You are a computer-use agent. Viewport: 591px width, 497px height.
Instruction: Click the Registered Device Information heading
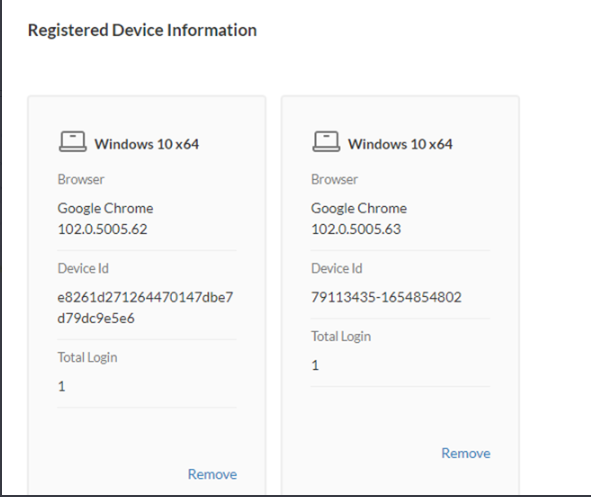(142, 30)
